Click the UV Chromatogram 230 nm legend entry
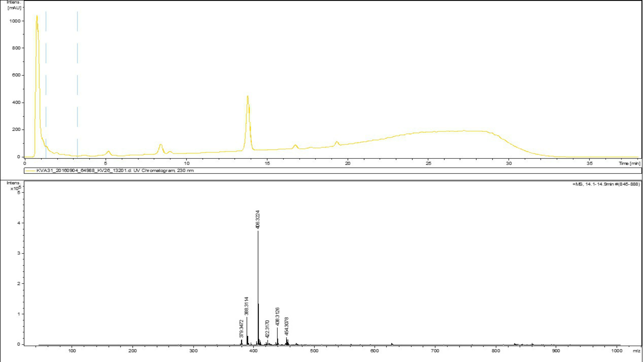The width and height of the screenshot is (644, 362). (x=115, y=171)
